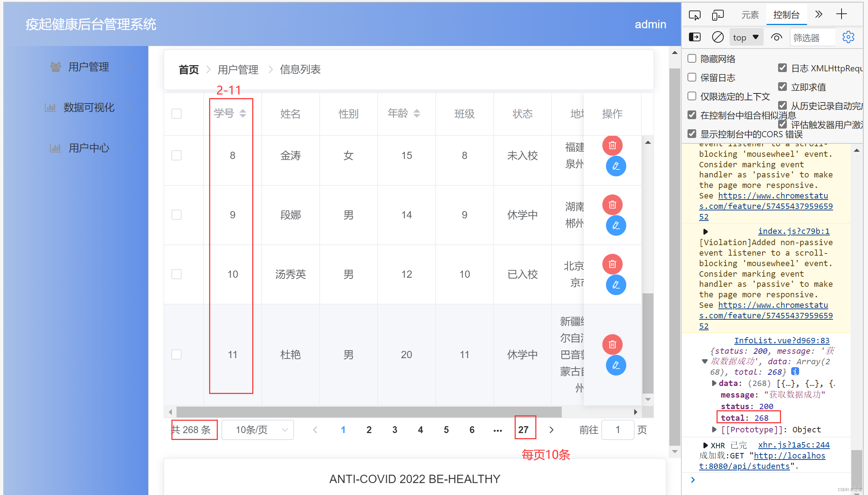Check the 保留日志 option
Image resolution: width=868 pixels, height=495 pixels.
coord(692,77)
